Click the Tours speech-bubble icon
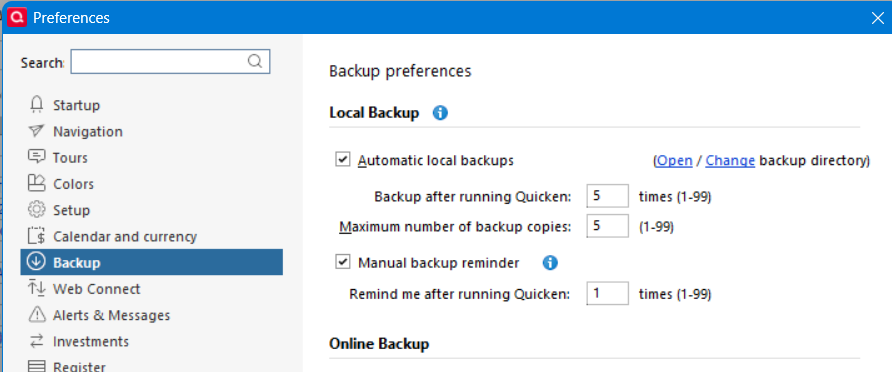 (36, 157)
